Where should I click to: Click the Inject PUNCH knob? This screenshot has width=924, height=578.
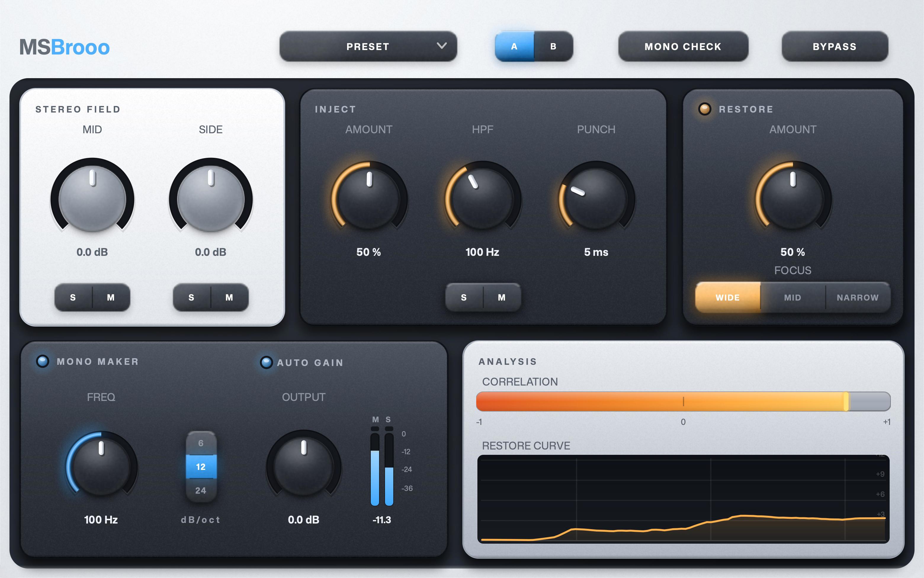pyautogui.click(x=596, y=198)
